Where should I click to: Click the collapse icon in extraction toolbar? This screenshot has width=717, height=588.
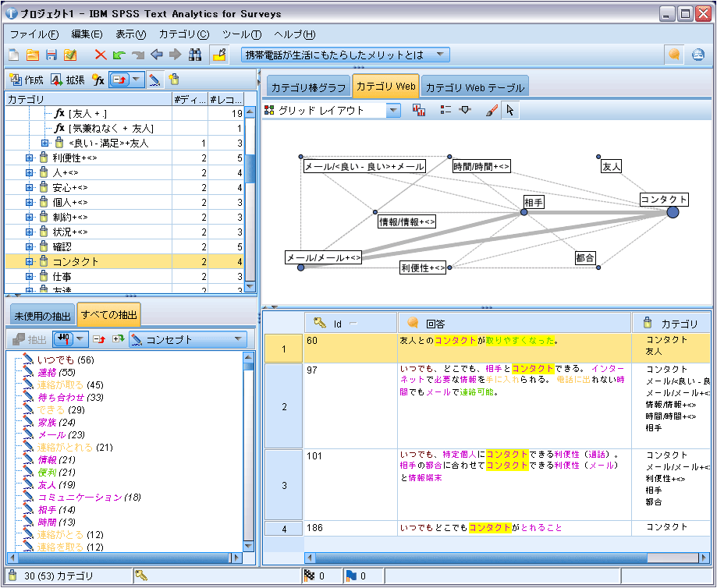[x=99, y=339]
